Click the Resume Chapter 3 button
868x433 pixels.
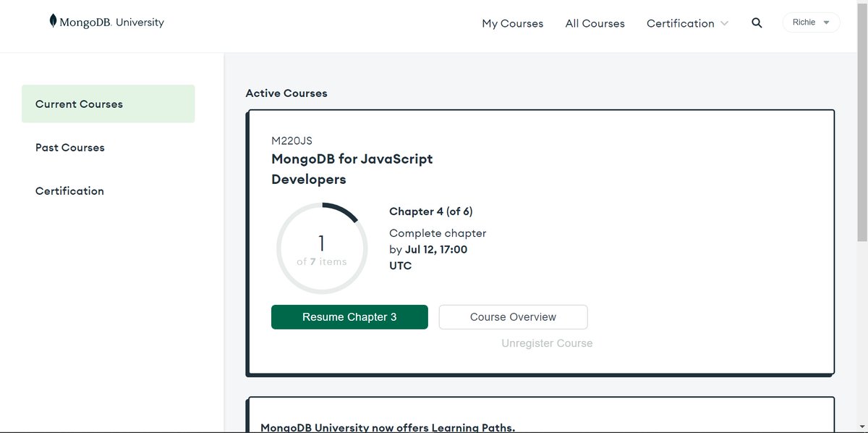(349, 317)
